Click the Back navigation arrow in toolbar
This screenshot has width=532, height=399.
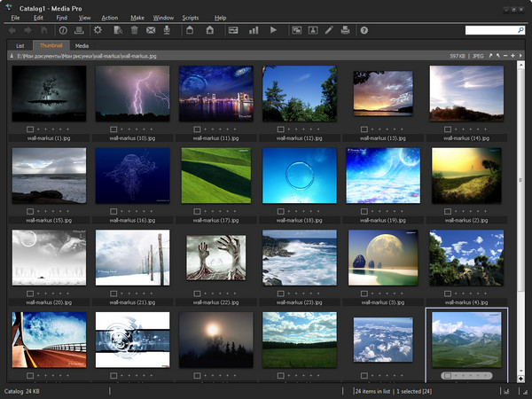[12, 30]
